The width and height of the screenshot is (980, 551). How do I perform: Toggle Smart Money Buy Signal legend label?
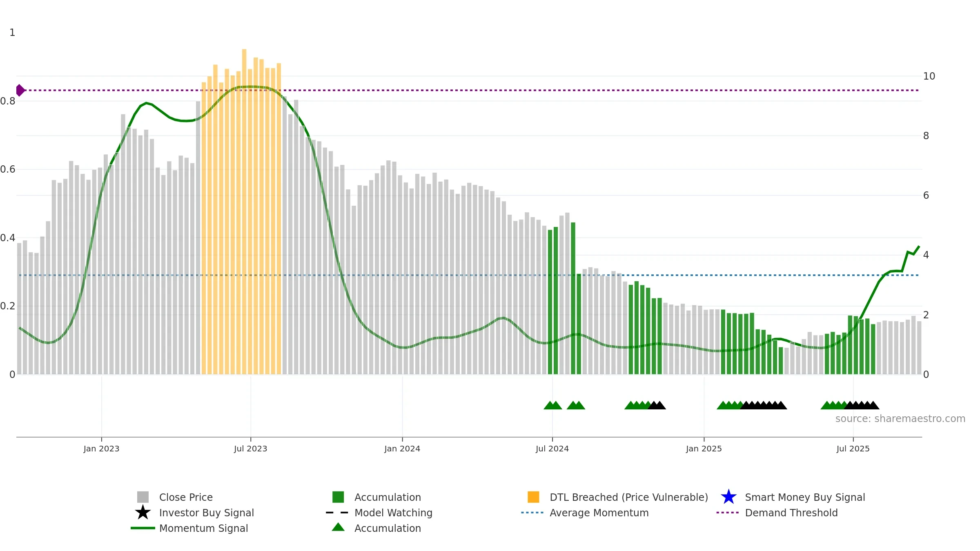805,497
